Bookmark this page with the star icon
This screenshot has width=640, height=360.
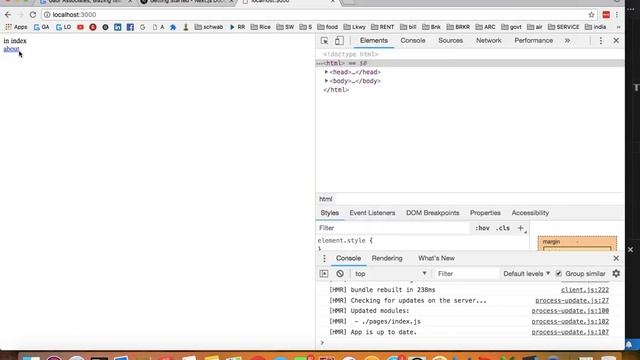click(x=591, y=15)
